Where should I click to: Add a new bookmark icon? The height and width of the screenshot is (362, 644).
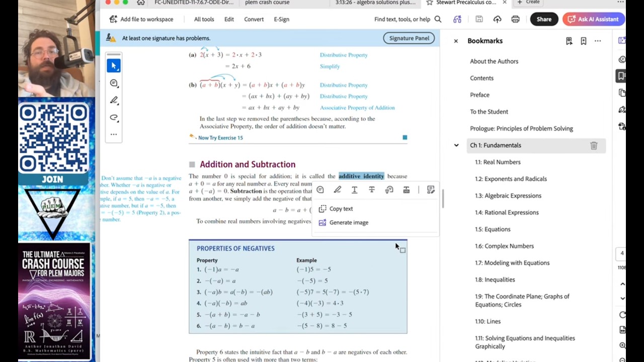pos(584,41)
